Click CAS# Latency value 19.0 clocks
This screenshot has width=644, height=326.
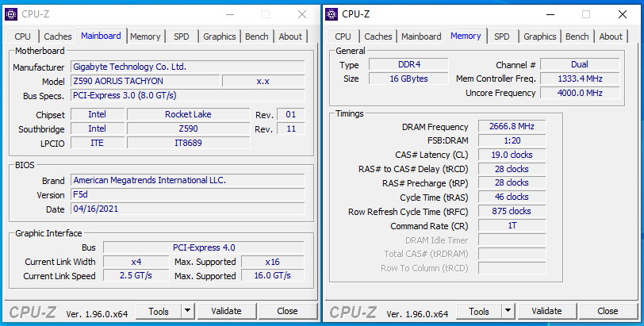(x=512, y=155)
